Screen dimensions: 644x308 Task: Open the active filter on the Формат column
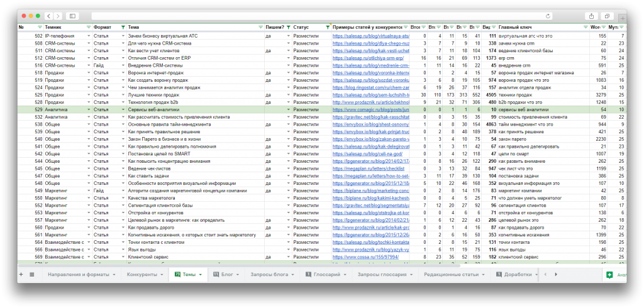pyautogui.click(x=123, y=27)
